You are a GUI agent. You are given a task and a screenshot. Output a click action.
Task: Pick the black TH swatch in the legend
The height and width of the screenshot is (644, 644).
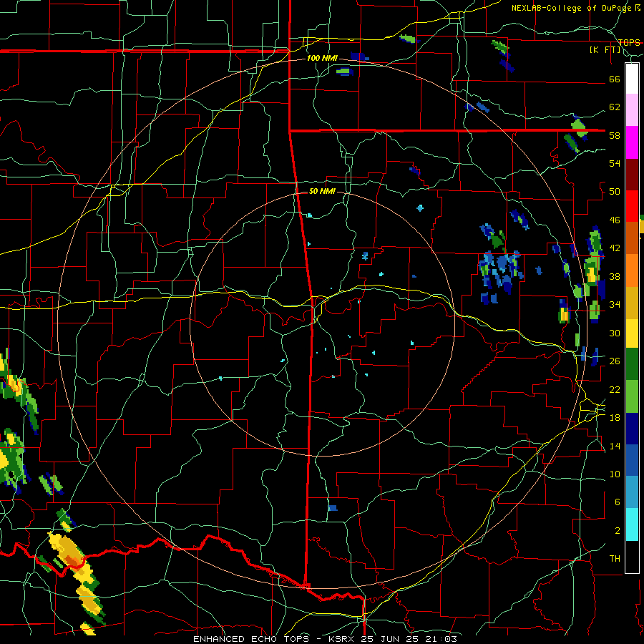pos(632,557)
